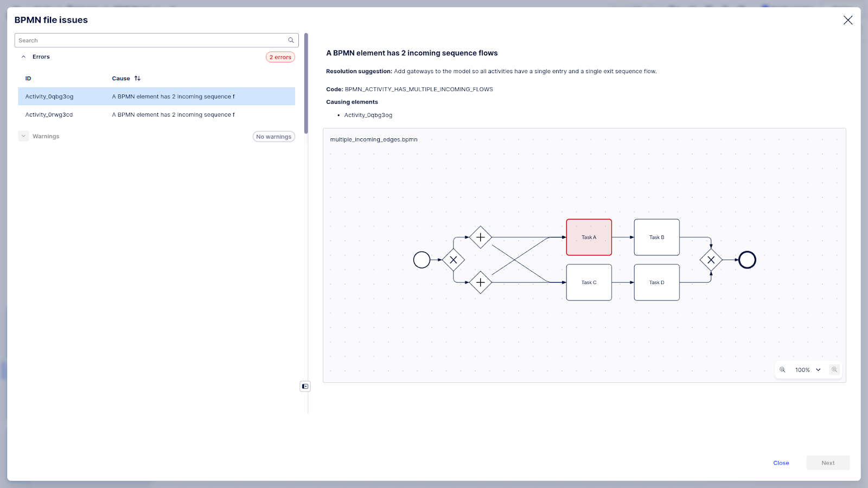Select the Activity_0rwg3cd error row
Viewport: 868px width, 488px height.
click(156, 115)
